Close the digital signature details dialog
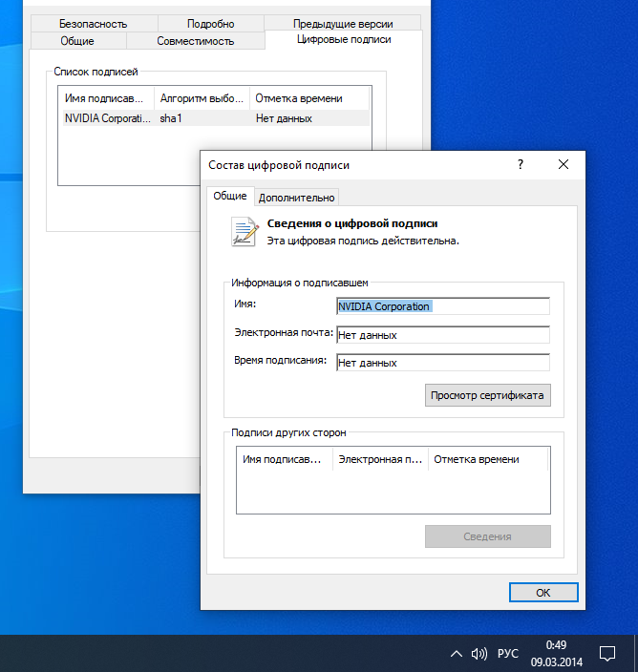 click(x=564, y=164)
